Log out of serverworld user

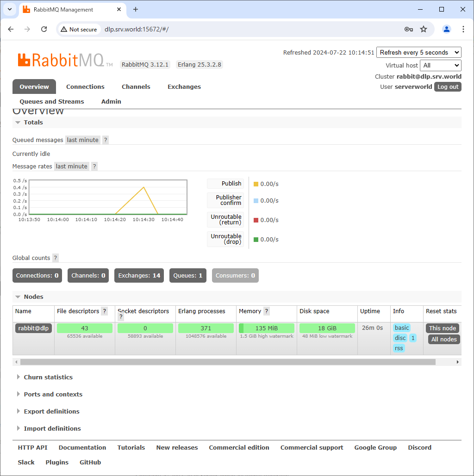point(448,87)
